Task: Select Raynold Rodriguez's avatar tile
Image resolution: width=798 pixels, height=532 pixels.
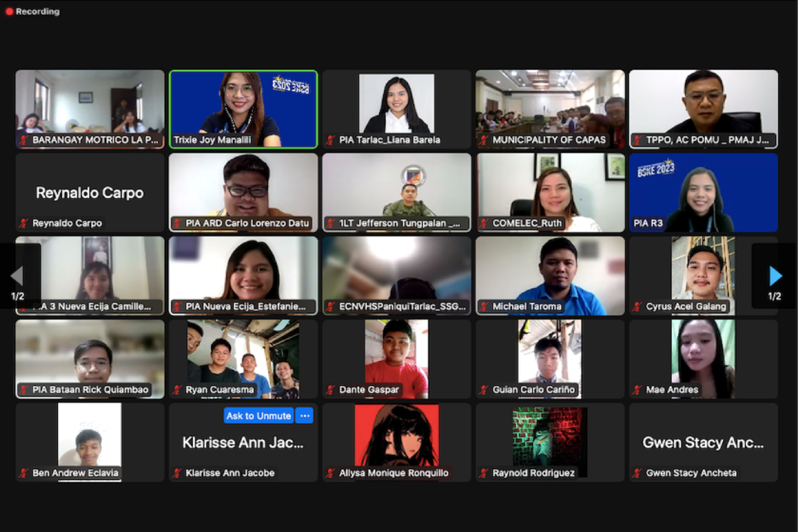Action: [x=550, y=442]
